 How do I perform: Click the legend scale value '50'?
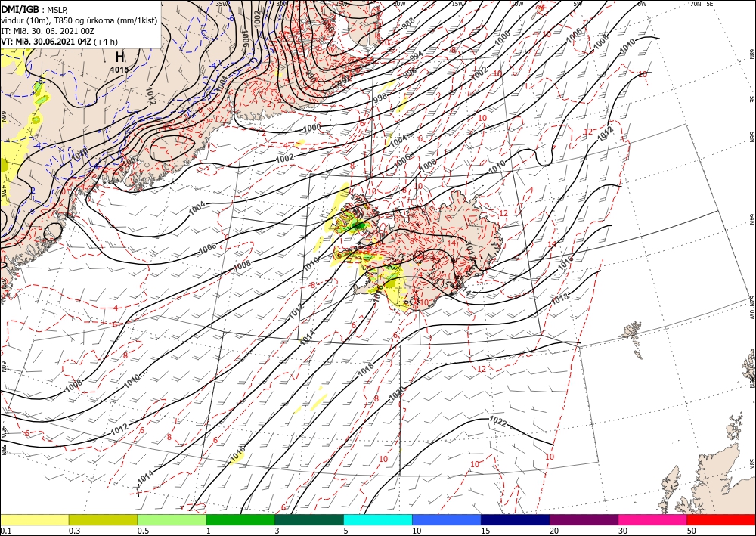pyautogui.click(x=692, y=531)
